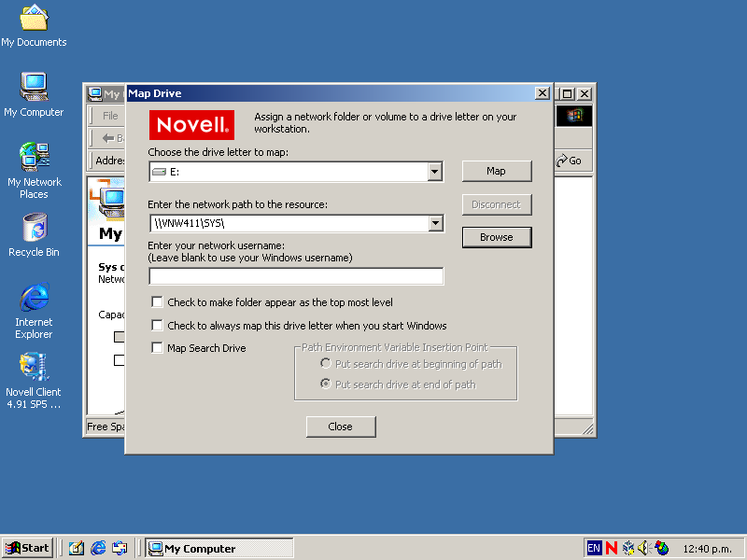Image resolution: width=747 pixels, height=560 pixels.
Task: Click the rightmost system tray icon
Action: point(662,548)
